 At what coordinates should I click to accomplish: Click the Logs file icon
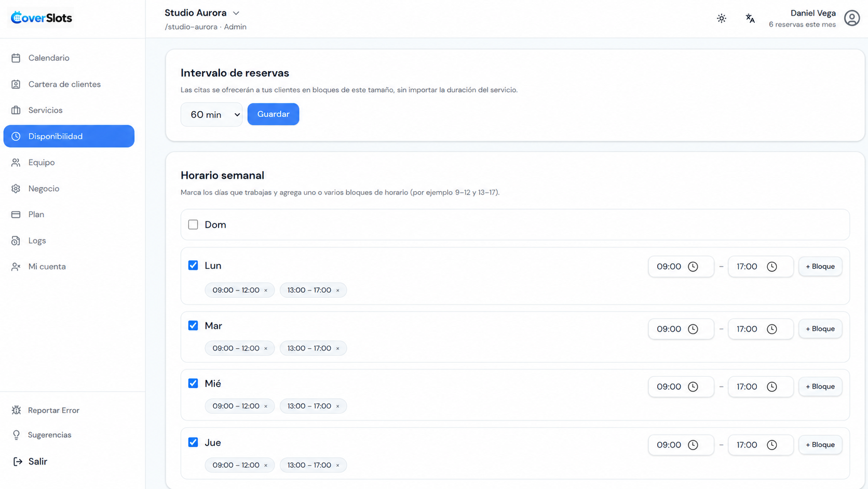pos(16,241)
